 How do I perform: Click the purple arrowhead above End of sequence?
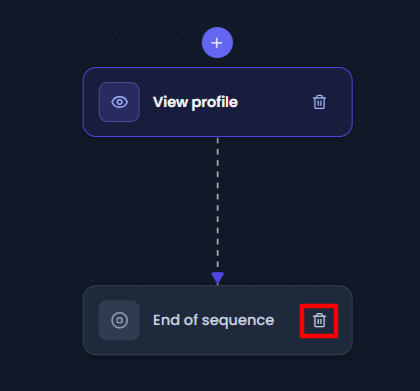coord(218,278)
